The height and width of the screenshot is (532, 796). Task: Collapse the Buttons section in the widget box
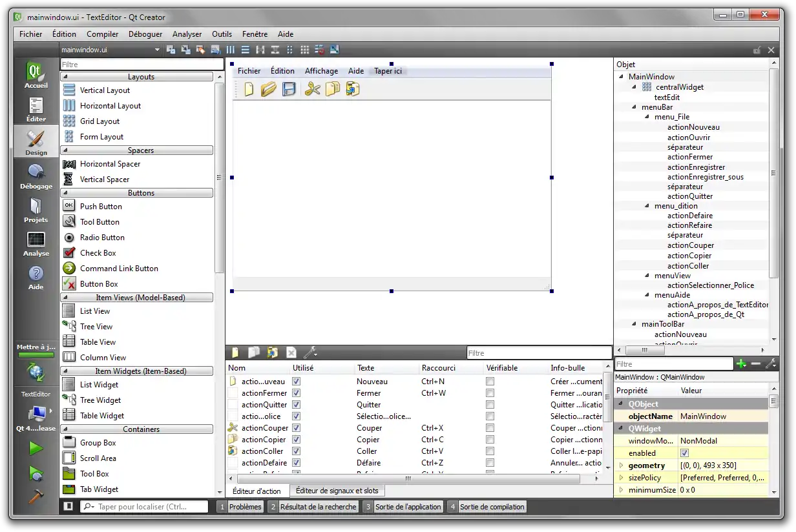tap(136, 192)
